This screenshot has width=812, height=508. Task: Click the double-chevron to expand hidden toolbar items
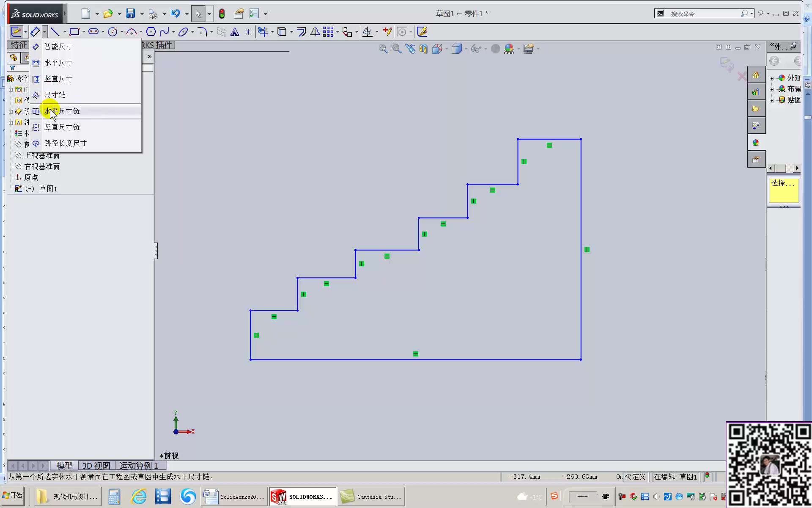coord(149,56)
